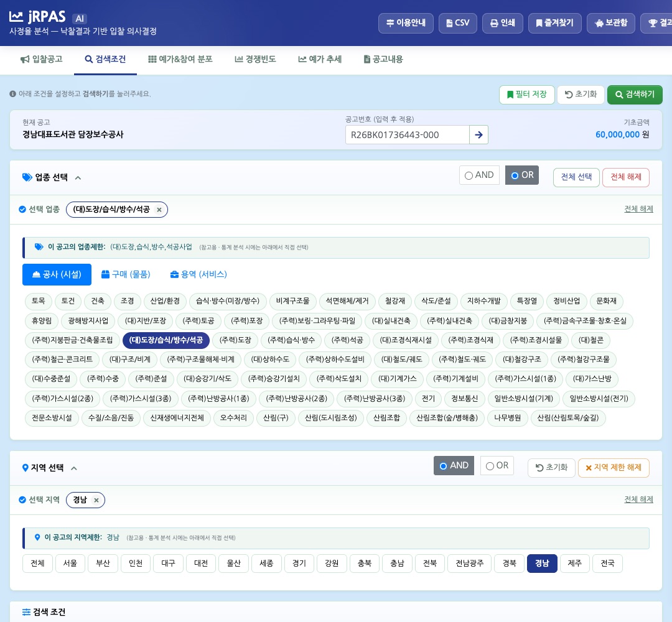Image resolution: width=672 pixels, height=622 pixels.
Task: Toggle the (대)철콘 industry chip
Action: point(591,340)
